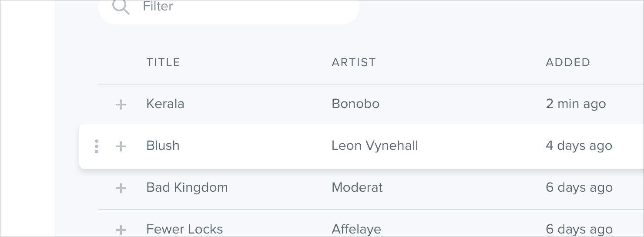Screen dimensions: 644x237
Task: Select the Kerala track title
Action: [x=165, y=104]
